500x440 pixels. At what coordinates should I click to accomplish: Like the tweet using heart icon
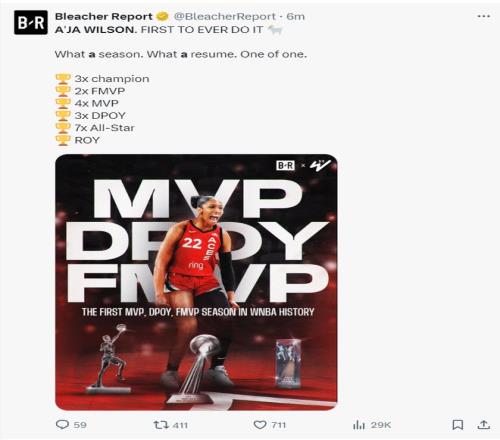coord(260,425)
